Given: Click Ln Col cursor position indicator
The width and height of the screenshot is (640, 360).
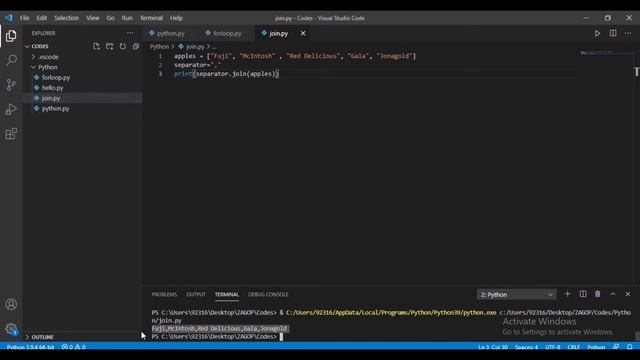Looking at the screenshot, I should coord(493,347).
